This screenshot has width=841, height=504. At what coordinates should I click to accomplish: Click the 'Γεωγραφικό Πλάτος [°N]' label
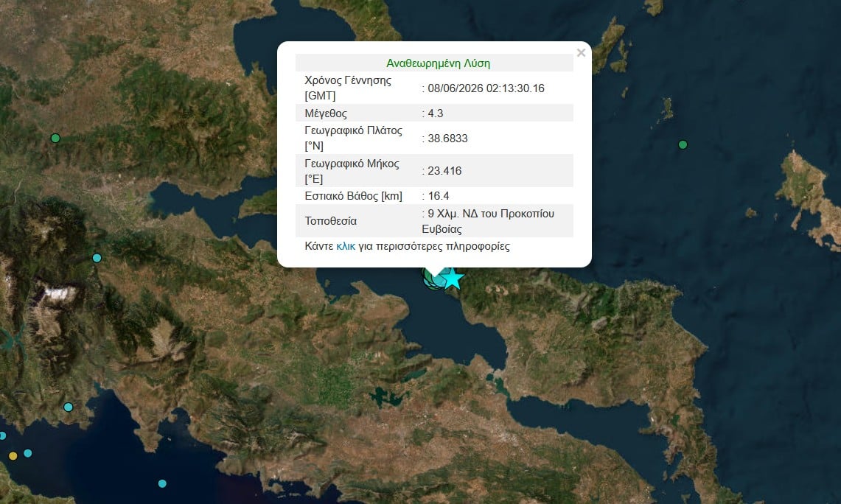click(x=354, y=138)
